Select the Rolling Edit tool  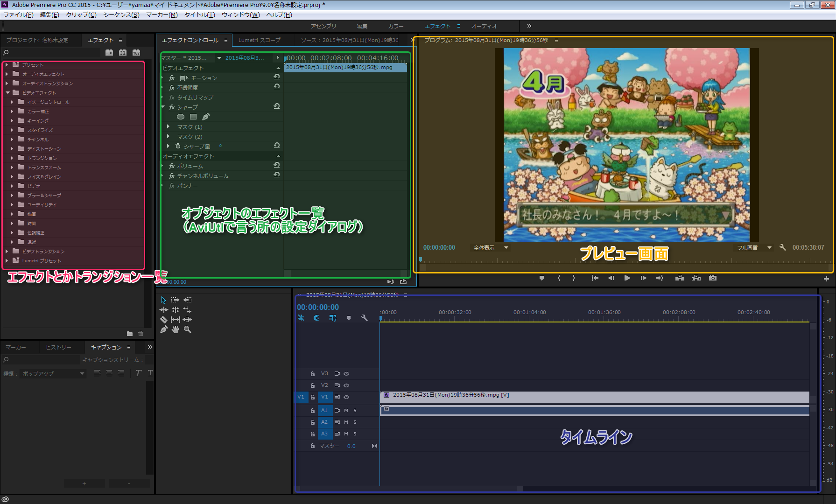pos(176,310)
